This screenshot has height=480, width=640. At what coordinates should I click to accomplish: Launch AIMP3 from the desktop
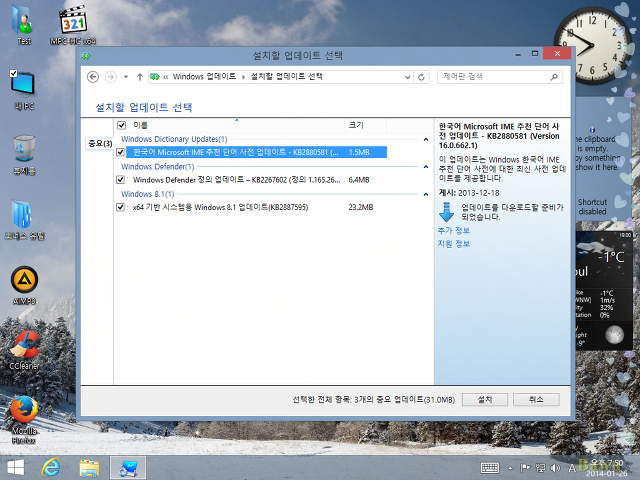tap(24, 285)
